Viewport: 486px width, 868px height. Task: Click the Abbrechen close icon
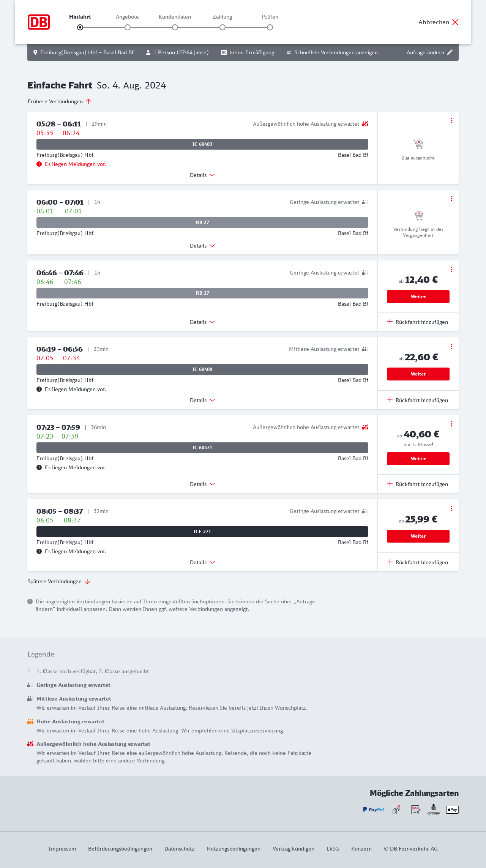coord(455,22)
